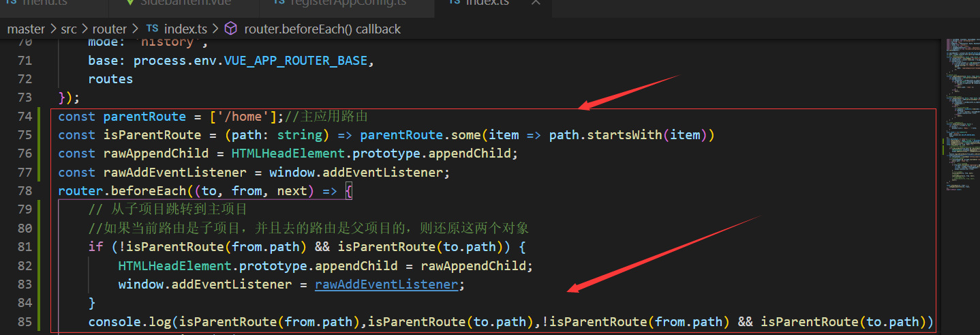This screenshot has width=980, height=335.
Task: Follow the underlined rawAddEventListener link on line 83
Action: [387, 284]
